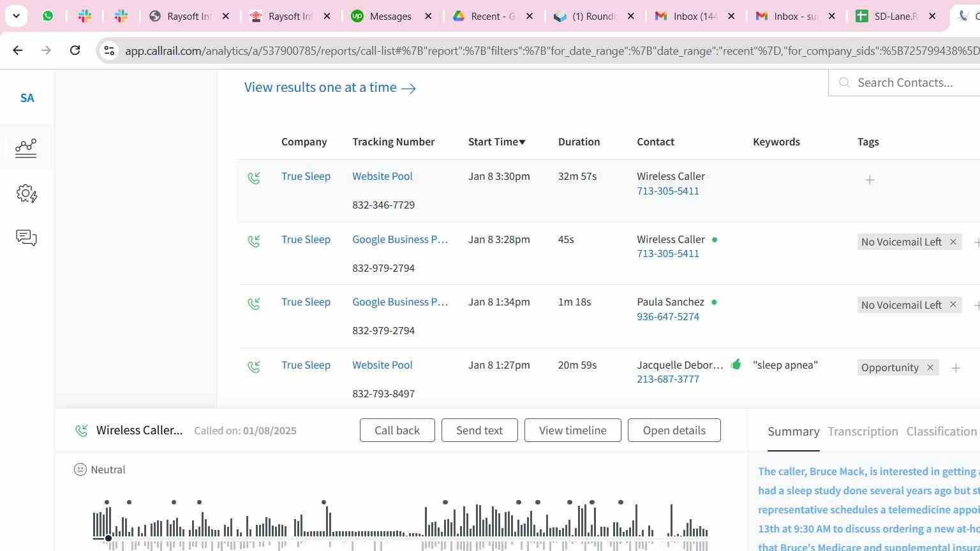Open the Transcription tab
The image size is (980, 551).
coord(863,432)
